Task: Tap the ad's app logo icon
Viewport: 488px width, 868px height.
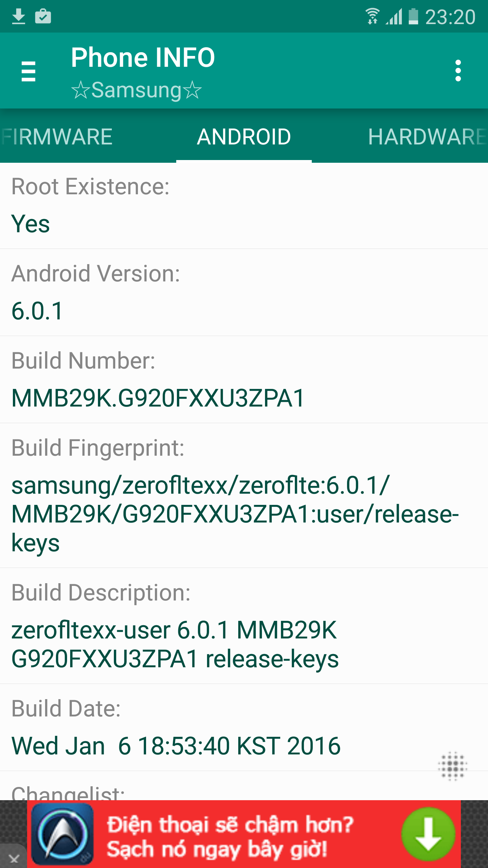Action: coord(62,834)
